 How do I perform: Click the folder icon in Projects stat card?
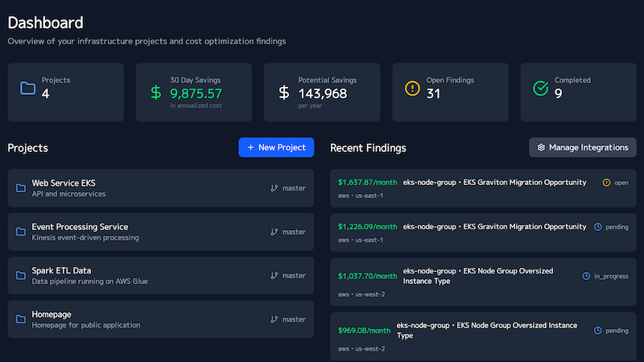pos(27,88)
